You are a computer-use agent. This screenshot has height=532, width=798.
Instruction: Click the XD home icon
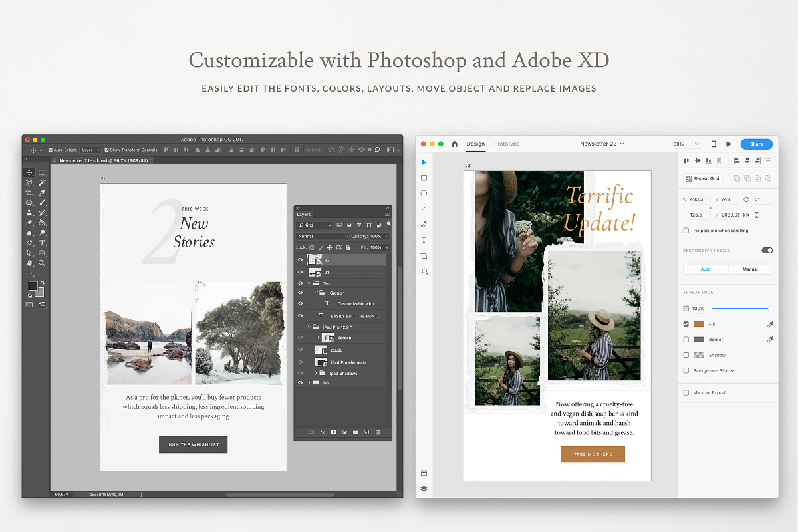[x=455, y=144]
